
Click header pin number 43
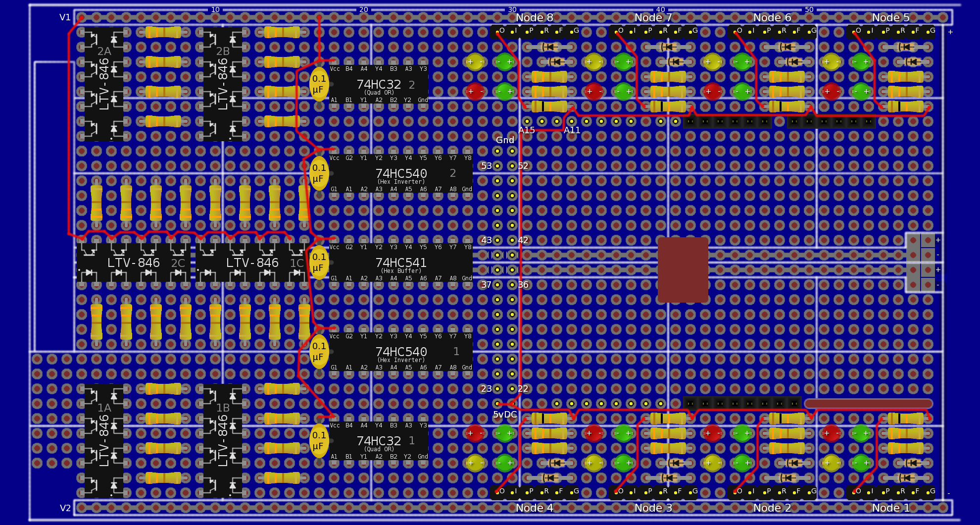(487, 240)
